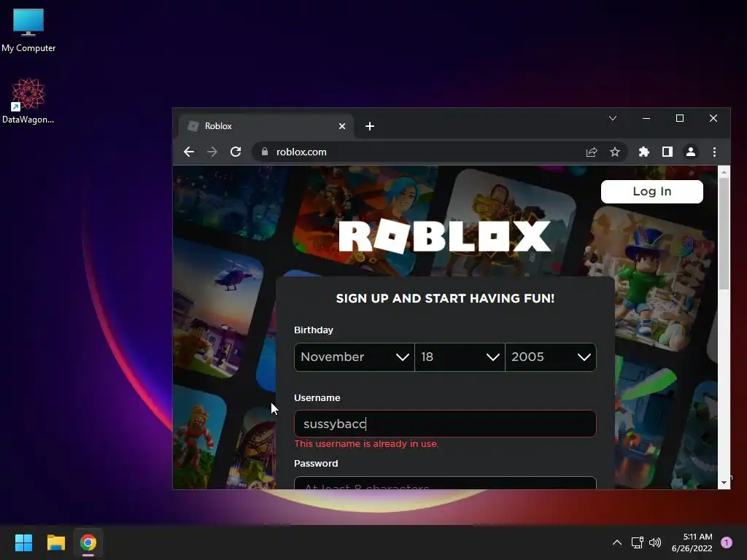
Task: Minimize the Chrome window
Action: click(x=646, y=118)
